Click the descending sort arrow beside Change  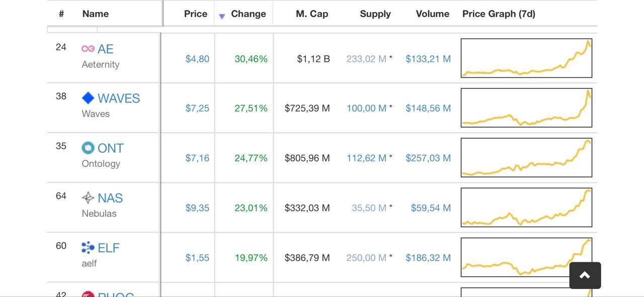pos(222,17)
